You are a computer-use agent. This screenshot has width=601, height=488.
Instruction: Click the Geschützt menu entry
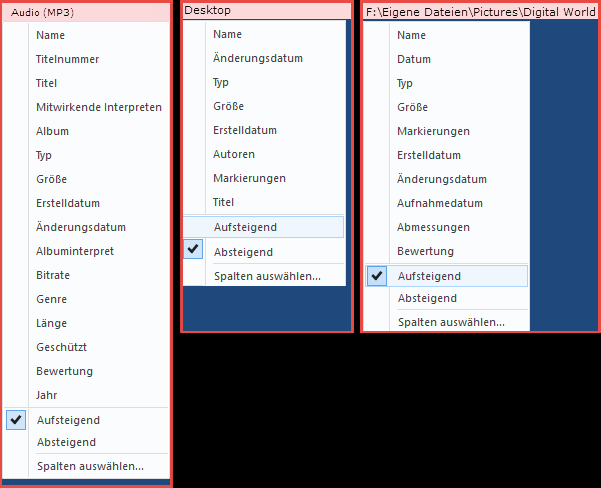[x=62, y=347]
